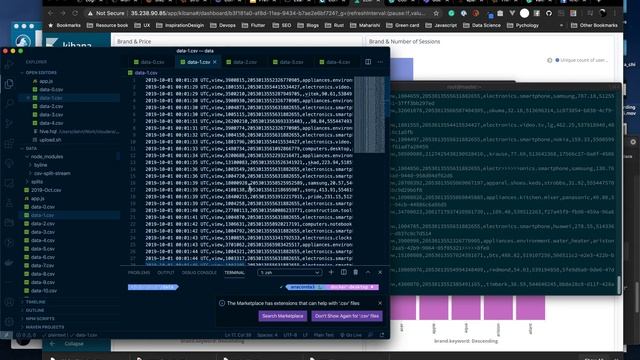
Task: Click the UTF-8 encoding in status bar
Action: pyautogui.click(x=290, y=335)
